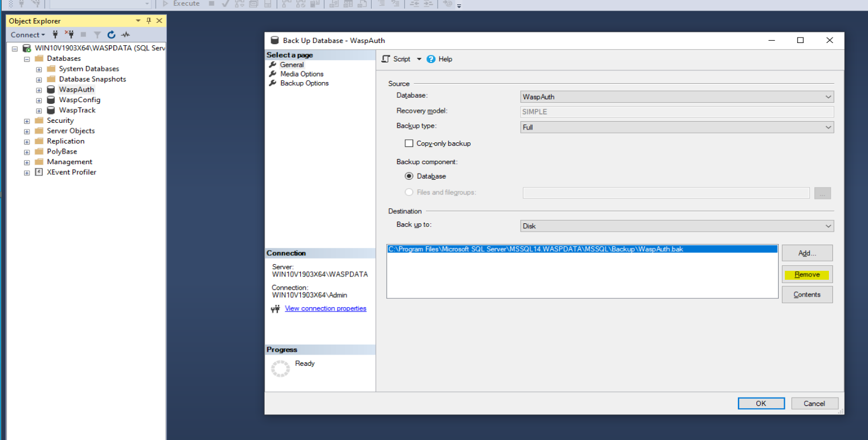Screen dimensions: 868x440
Task: Click the Help label in dialog toolbar
Action: (x=445, y=59)
